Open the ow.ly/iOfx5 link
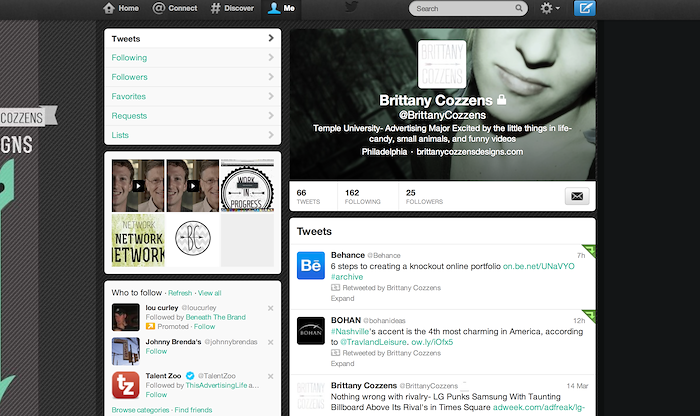Image resolution: width=700 pixels, height=416 pixels. [x=432, y=342]
